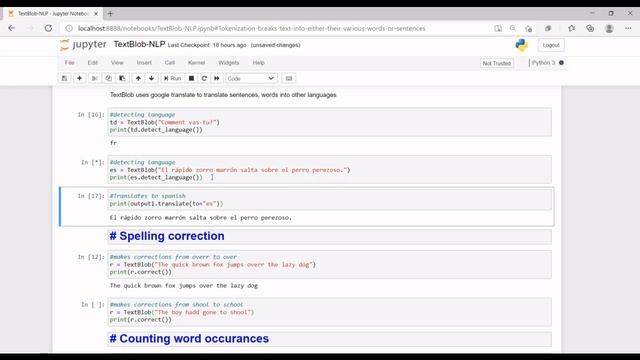The image size is (640, 360).
Task: Open the browser profile icon
Action: click(x=609, y=28)
